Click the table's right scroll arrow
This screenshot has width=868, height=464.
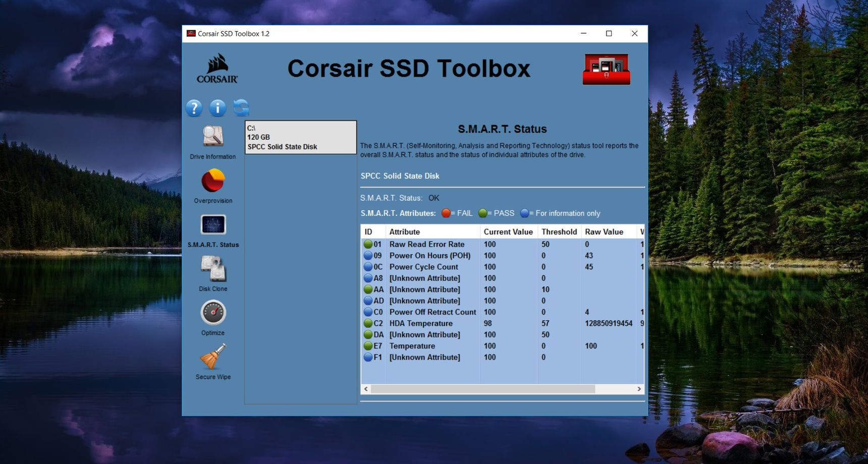(x=639, y=389)
